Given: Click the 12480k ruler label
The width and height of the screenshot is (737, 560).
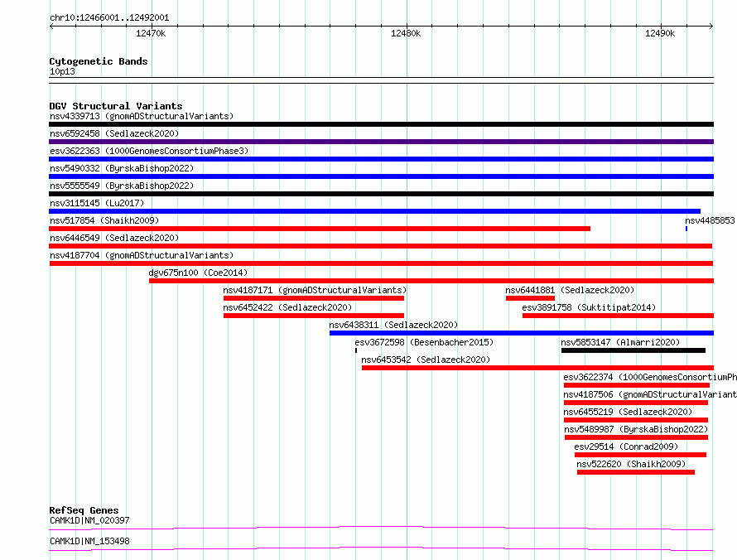Looking at the screenshot, I should coord(406,33).
